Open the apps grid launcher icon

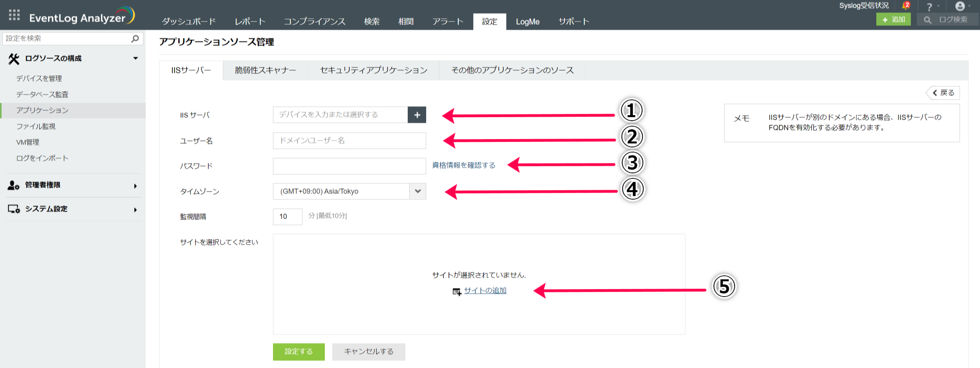(14, 15)
